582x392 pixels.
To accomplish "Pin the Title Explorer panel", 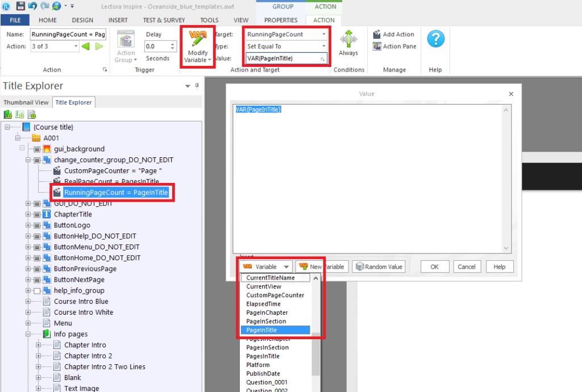I will tap(196, 86).
